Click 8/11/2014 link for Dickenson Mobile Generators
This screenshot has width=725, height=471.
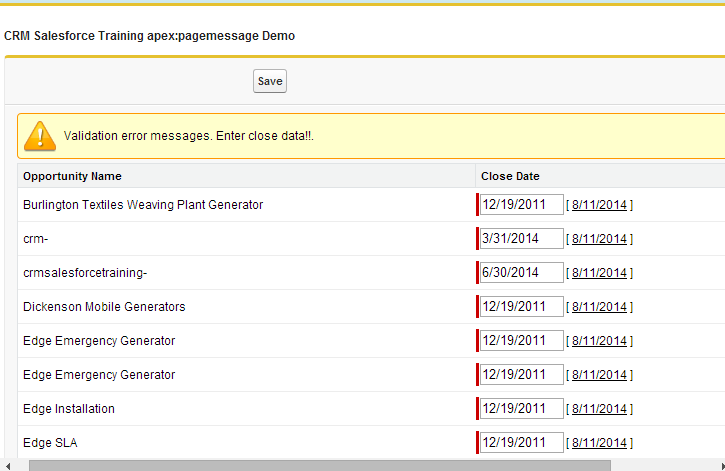(x=599, y=307)
